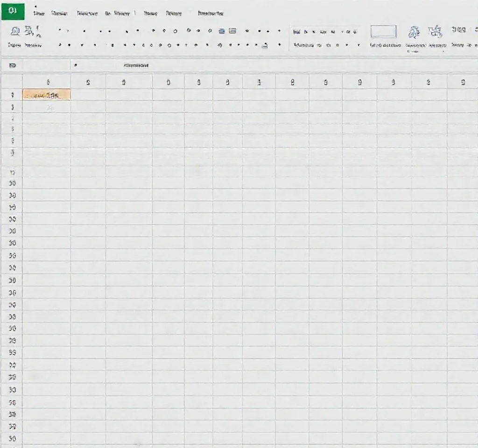Open the second ribbon tab
The height and width of the screenshot is (448, 478).
click(x=59, y=14)
